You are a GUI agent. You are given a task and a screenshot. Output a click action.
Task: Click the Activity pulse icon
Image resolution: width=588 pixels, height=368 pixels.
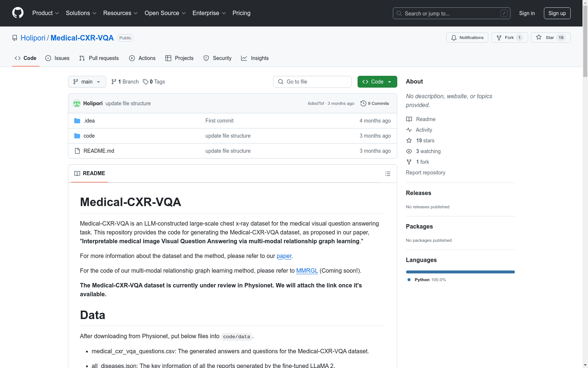pyautogui.click(x=409, y=130)
